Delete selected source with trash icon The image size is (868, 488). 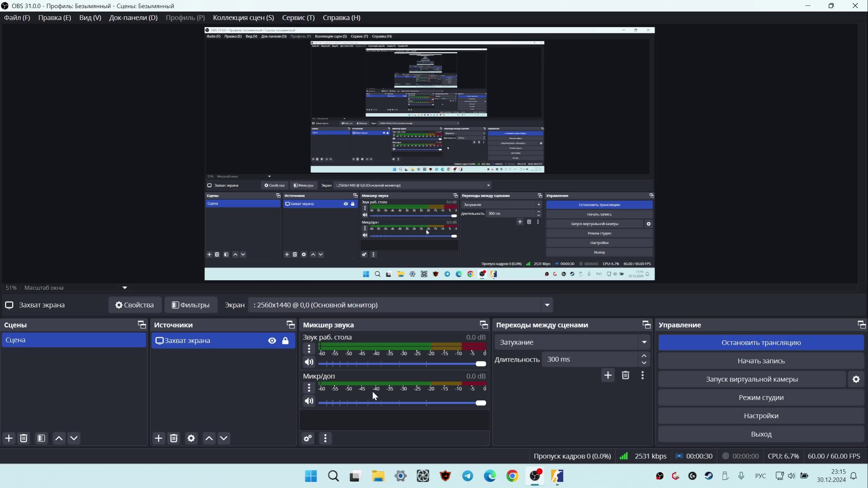click(174, 438)
